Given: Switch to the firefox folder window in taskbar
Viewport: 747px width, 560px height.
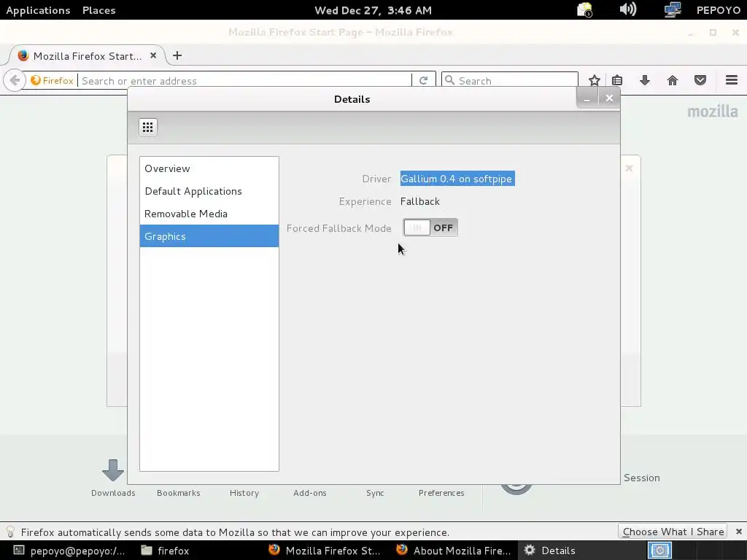Looking at the screenshot, I should [x=166, y=551].
